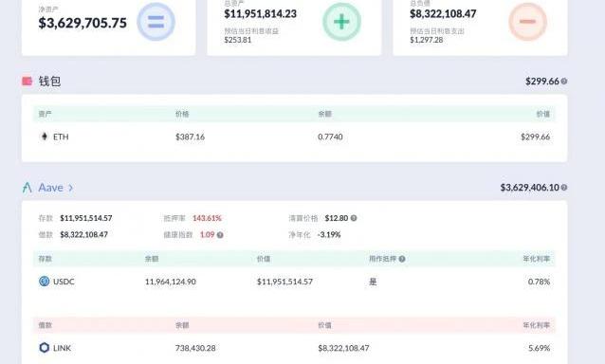Screen dimensions: 605x364
Task: Click help icon next to liquidation price $12.80
Action: 354,218
